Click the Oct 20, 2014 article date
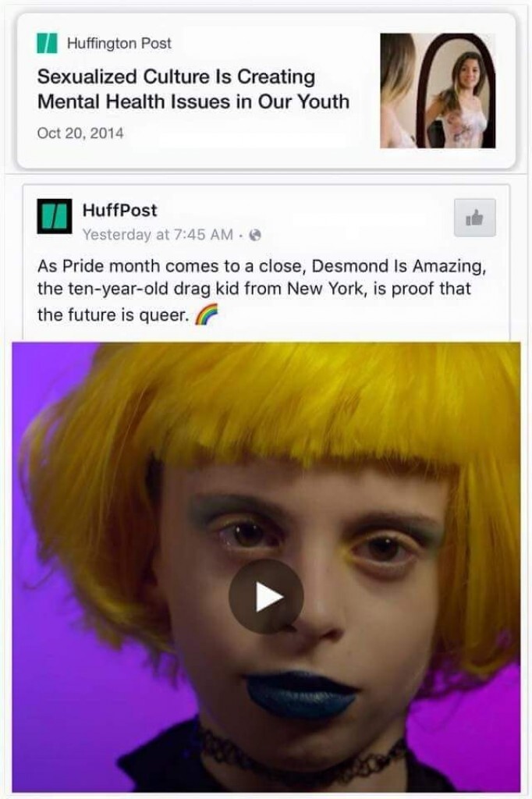Screen dimensions: 532x799 pyautogui.click(x=80, y=133)
